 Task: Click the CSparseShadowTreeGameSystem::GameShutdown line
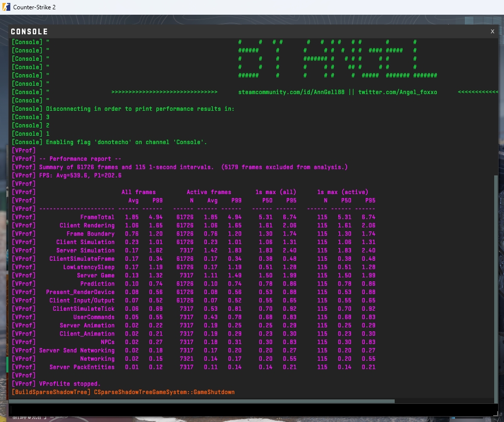pyautogui.click(x=164, y=393)
